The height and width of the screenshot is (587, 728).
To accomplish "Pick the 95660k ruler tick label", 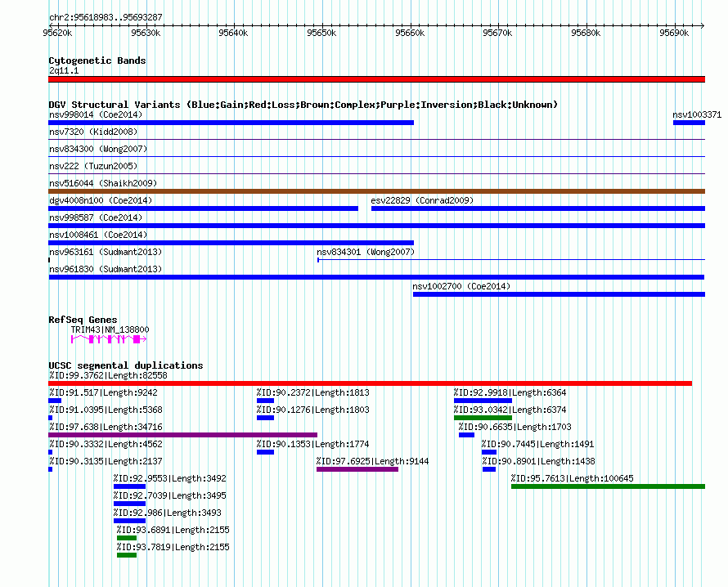I will point(410,33).
